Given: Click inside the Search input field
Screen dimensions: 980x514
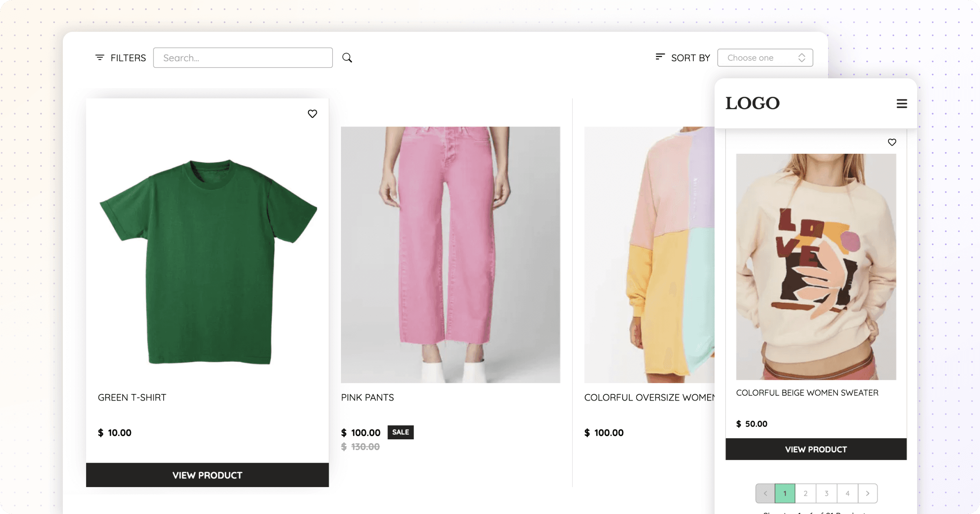Looking at the screenshot, I should (243, 58).
